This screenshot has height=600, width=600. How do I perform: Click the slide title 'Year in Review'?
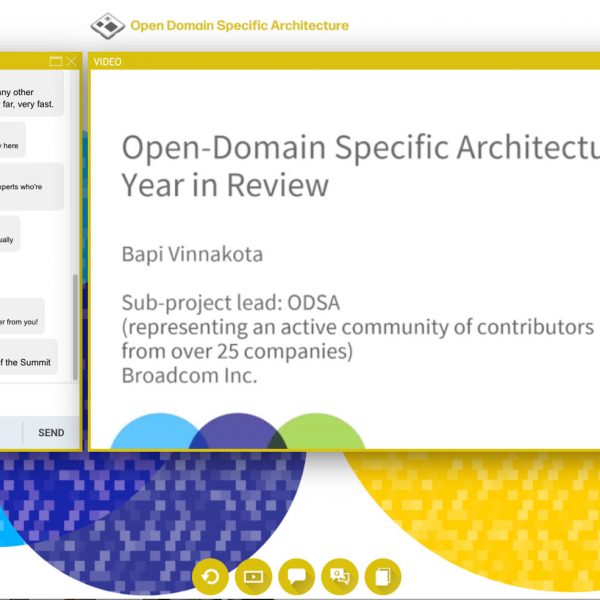[x=224, y=184]
